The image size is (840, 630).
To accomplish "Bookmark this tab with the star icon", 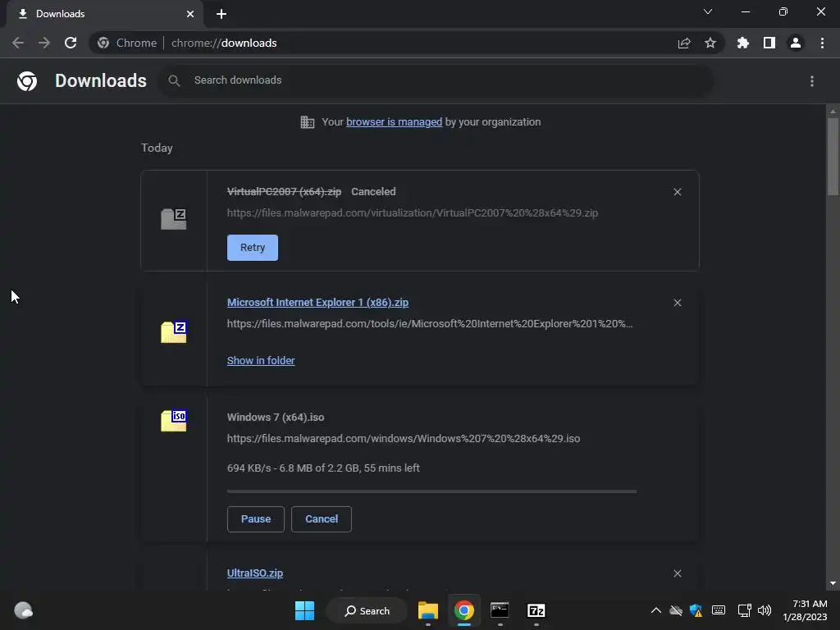I will 710,43.
